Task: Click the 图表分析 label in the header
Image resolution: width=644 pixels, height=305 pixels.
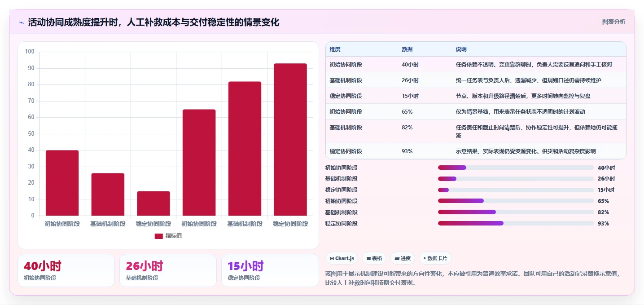Action: tap(613, 22)
